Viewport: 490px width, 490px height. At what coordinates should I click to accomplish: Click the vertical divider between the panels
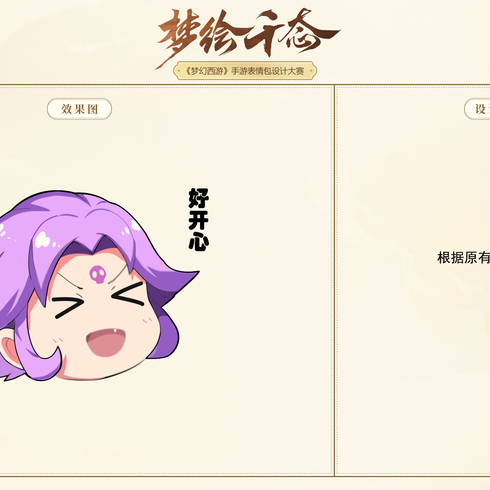click(334, 280)
